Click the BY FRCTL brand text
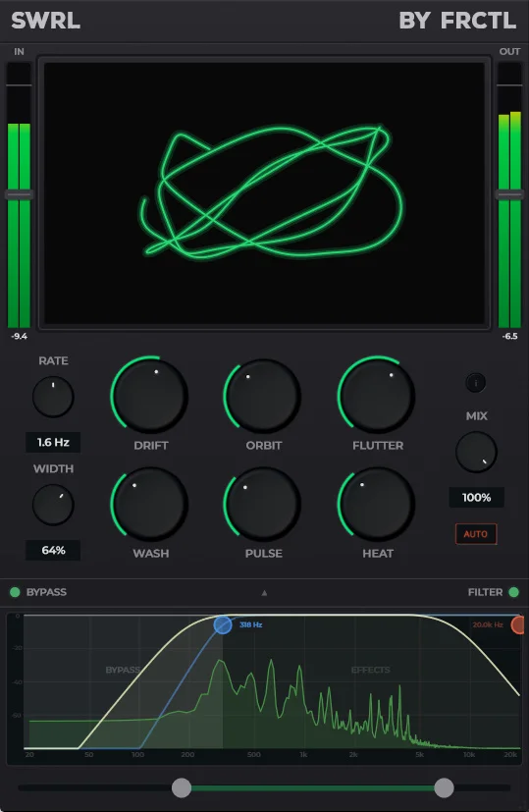 [457, 21]
